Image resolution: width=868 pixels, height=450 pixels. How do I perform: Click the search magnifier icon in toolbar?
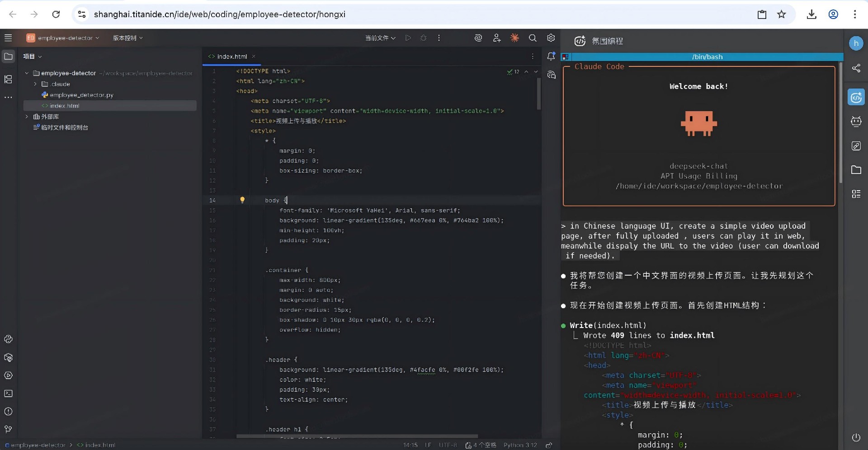click(533, 38)
